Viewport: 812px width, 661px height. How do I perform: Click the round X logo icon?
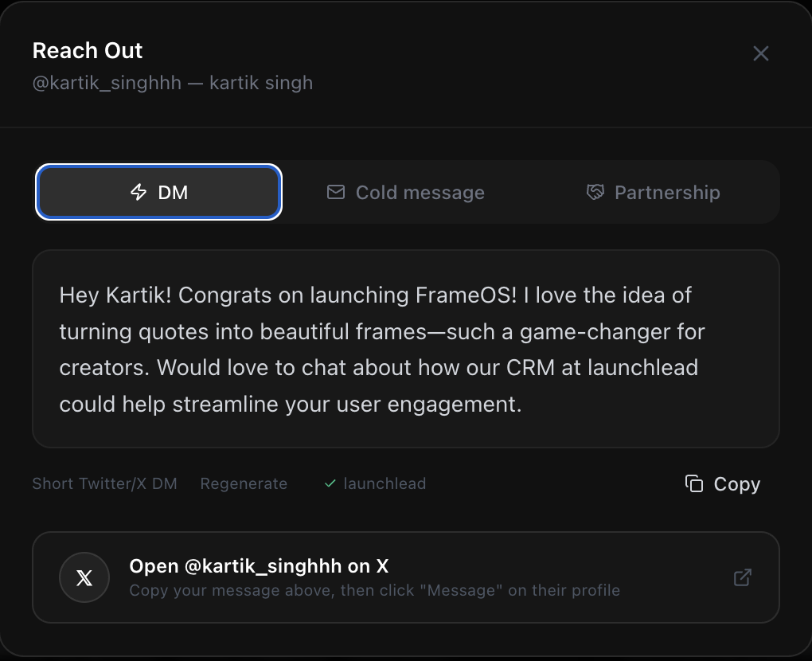[x=84, y=577]
